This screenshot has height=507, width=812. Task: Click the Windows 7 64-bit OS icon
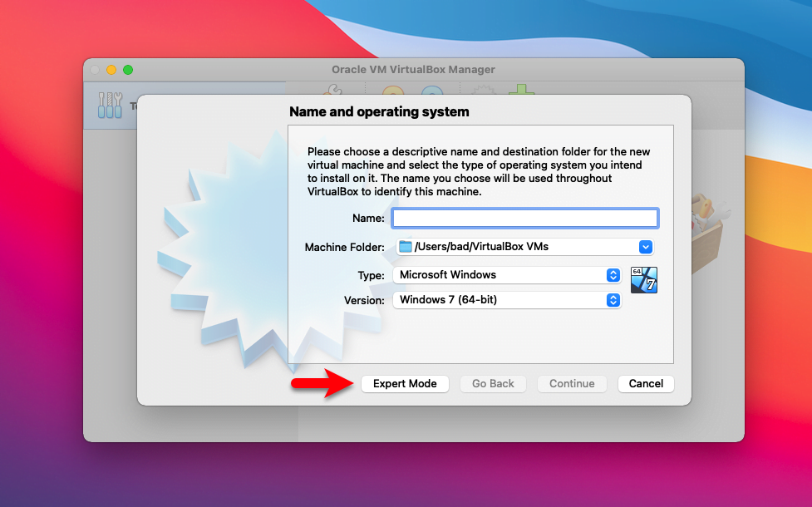point(643,280)
